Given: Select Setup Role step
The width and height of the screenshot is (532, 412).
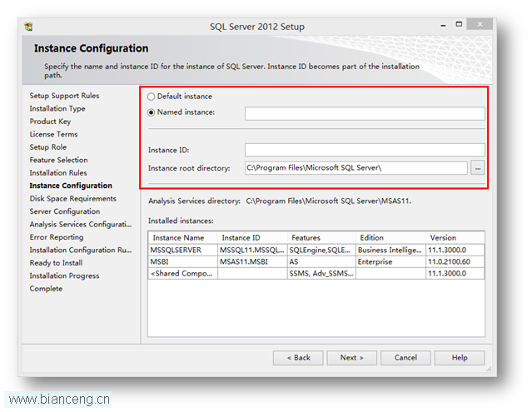Looking at the screenshot, I should click(x=48, y=147).
